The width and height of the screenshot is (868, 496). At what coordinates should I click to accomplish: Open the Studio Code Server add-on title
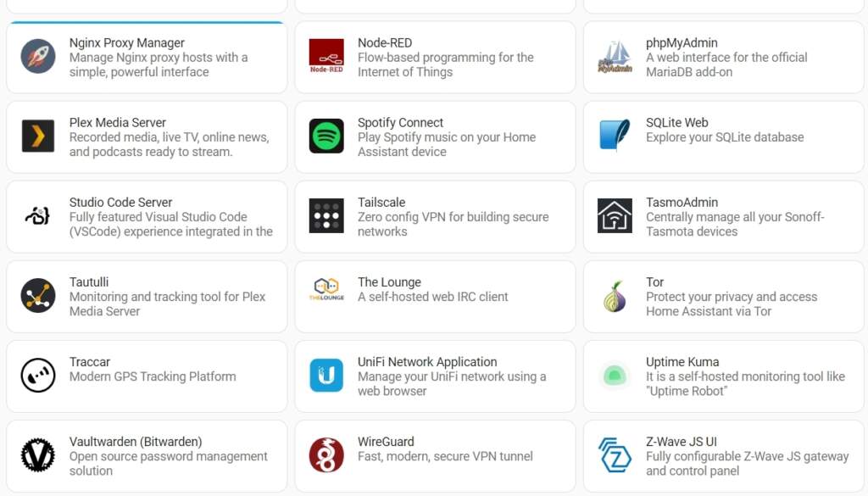pos(120,203)
